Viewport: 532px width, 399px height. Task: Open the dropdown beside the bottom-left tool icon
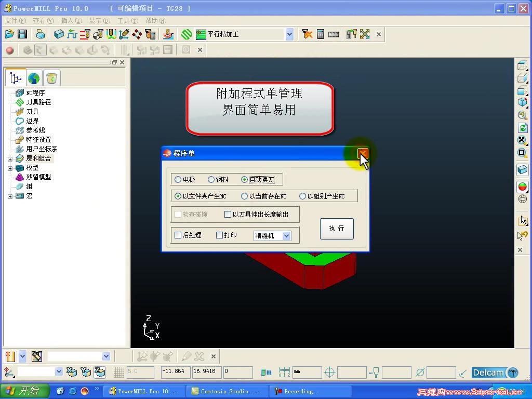pyautogui.click(x=22, y=356)
